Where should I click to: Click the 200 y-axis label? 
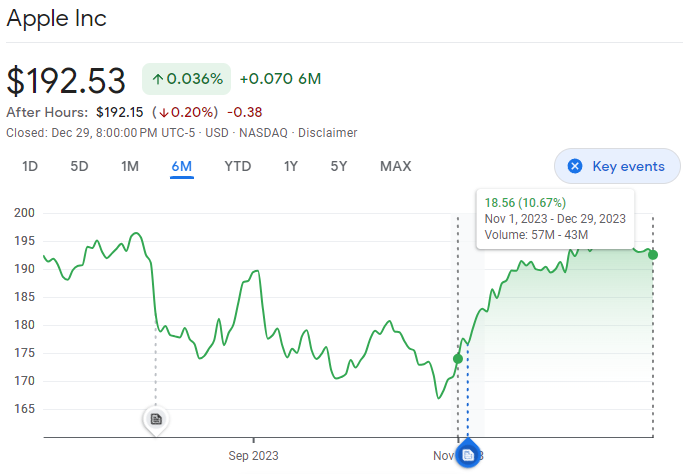coord(24,213)
